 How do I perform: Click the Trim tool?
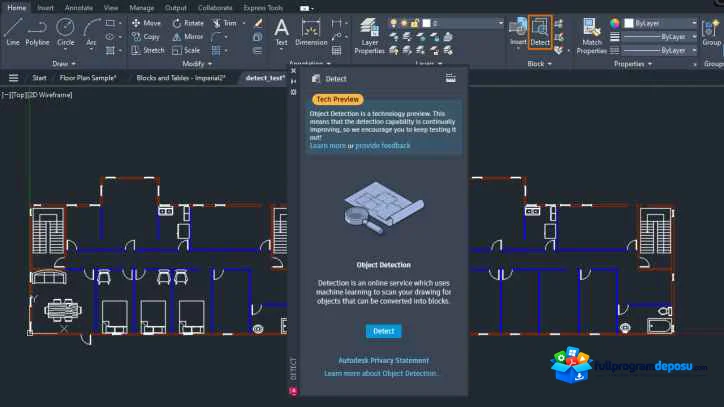click(x=225, y=23)
